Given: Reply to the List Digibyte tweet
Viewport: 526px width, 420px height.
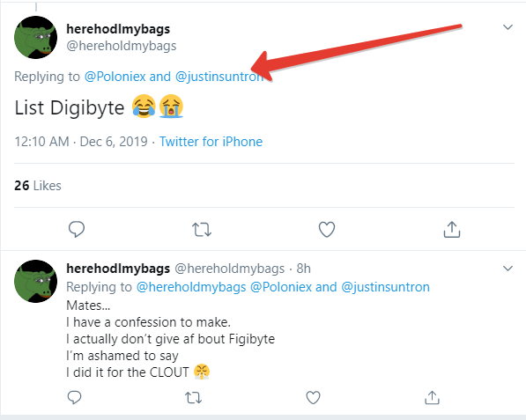Looking at the screenshot, I should point(77,230).
